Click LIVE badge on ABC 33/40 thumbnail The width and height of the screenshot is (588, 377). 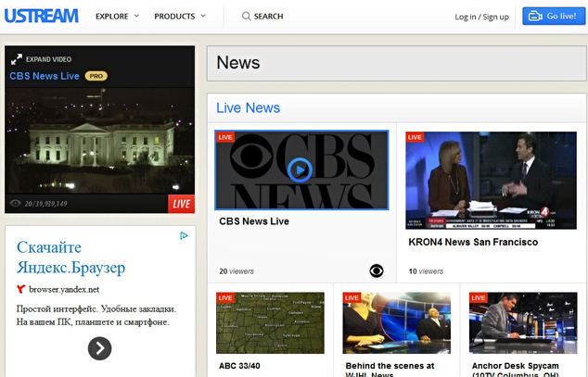click(225, 297)
